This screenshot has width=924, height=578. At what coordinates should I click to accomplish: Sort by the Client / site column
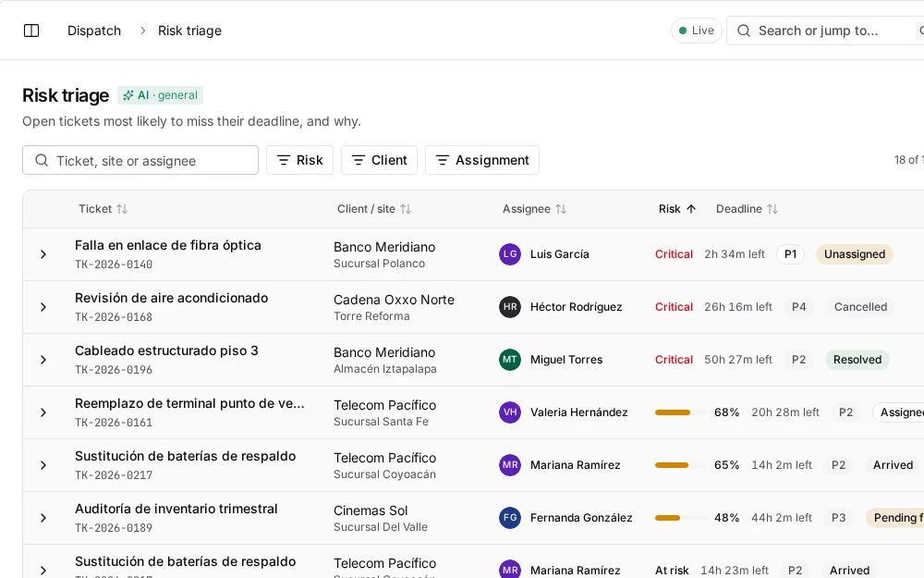(373, 209)
